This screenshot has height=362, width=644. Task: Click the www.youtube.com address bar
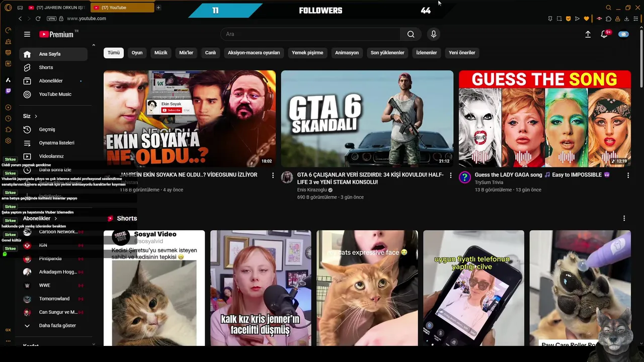click(87, 19)
